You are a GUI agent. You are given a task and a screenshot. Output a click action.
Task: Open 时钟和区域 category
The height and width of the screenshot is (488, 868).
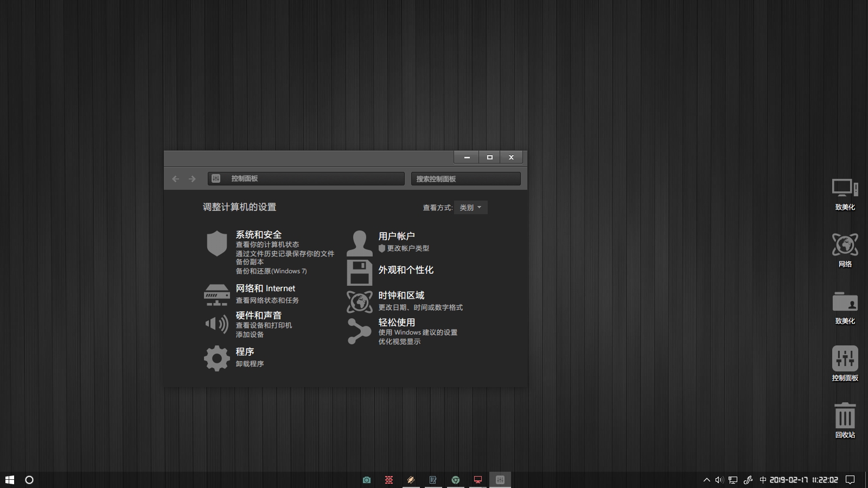[401, 295]
